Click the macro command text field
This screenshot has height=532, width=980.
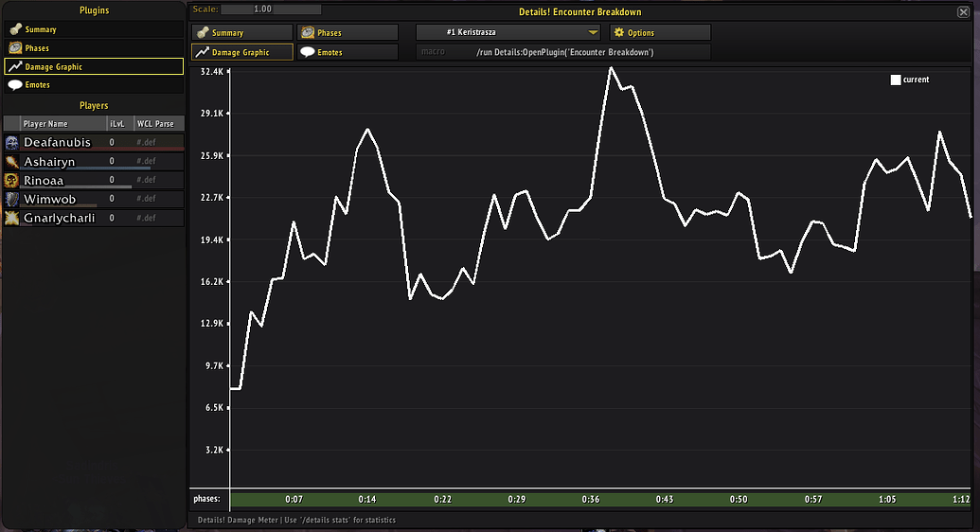click(x=563, y=52)
